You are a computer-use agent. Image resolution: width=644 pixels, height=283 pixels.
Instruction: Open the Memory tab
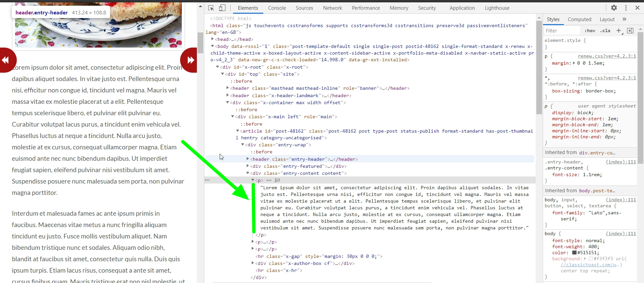point(399,8)
